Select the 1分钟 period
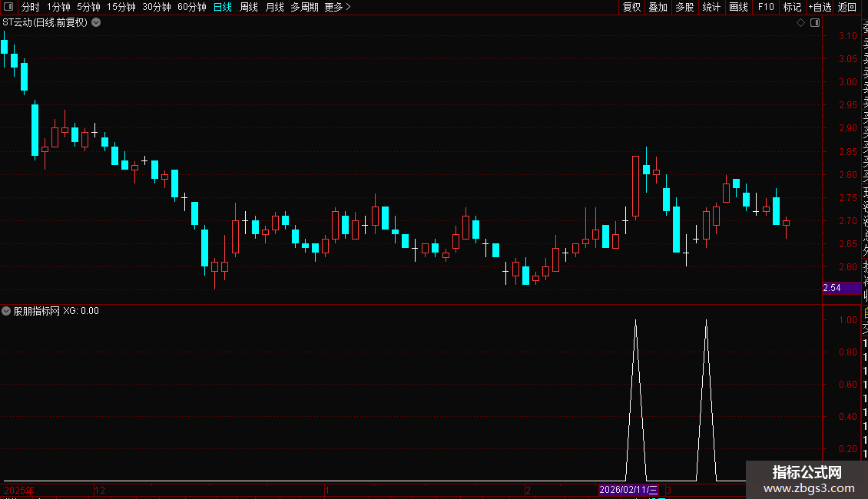This screenshot has width=868, height=499. (x=58, y=7)
